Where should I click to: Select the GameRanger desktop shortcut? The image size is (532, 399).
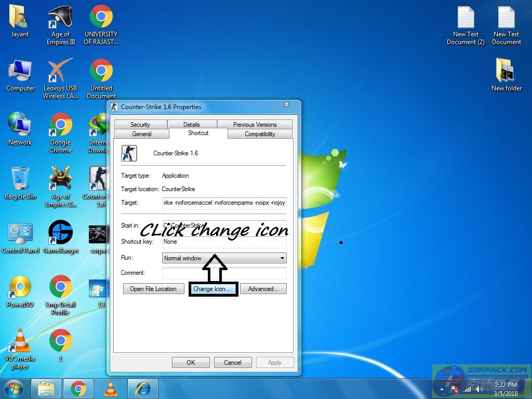click(x=60, y=237)
